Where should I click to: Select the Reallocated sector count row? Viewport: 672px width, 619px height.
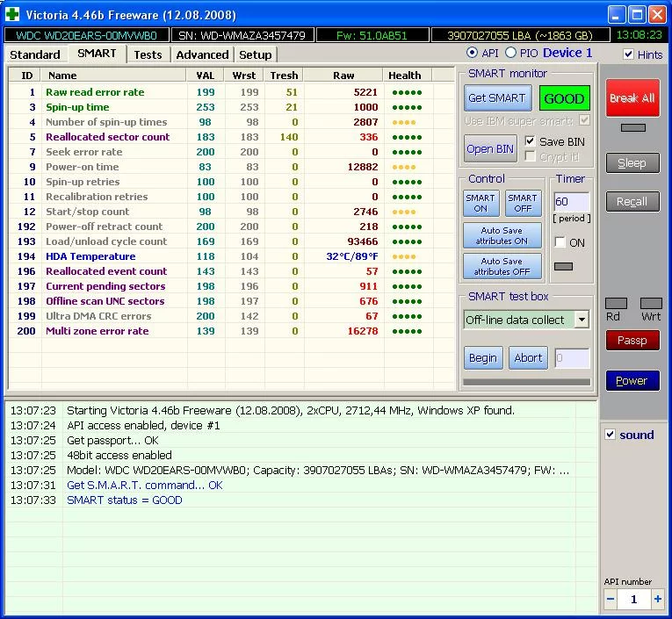click(107, 137)
